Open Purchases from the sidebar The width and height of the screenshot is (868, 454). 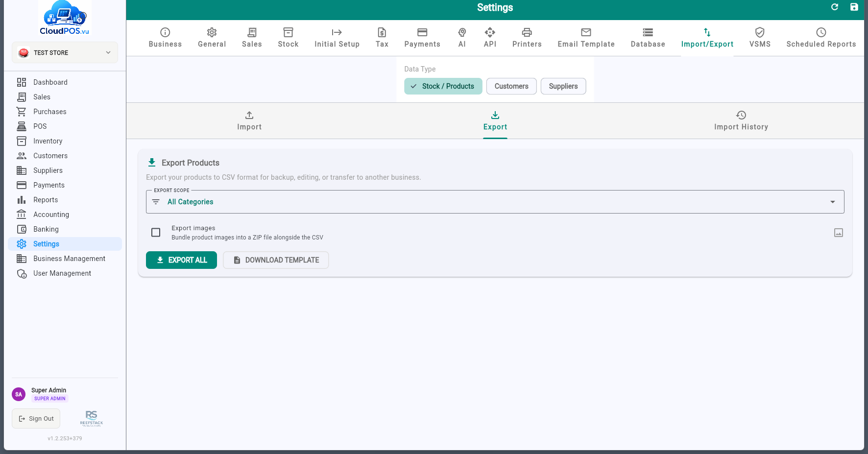65,112
